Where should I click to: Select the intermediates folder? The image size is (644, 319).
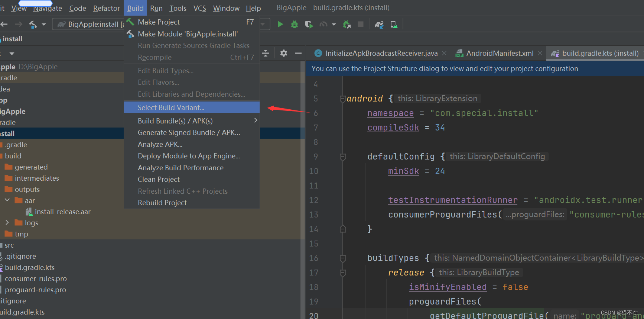click(x=32, y=178)
